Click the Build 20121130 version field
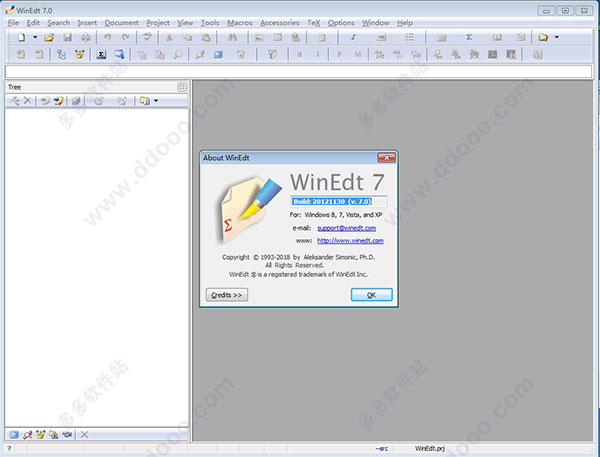Screen dimensions: 600x457 [x=339, y=201]
